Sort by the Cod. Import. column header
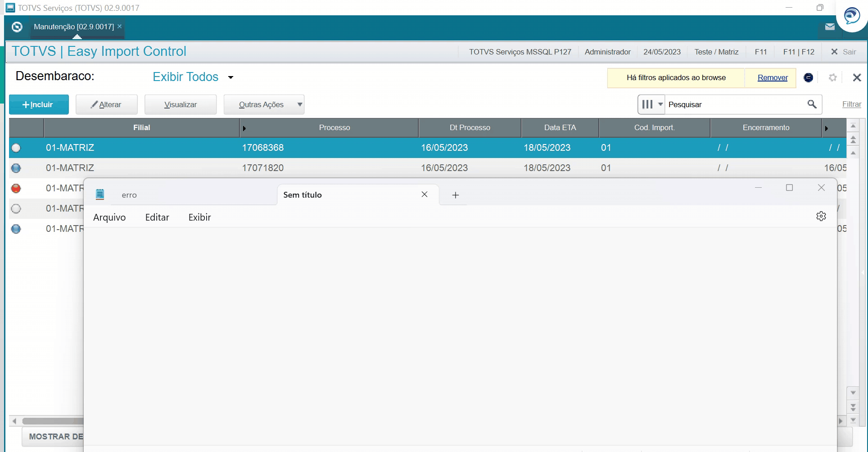Image resolution: width=868 pixels, height=452 pixels. coord(654,128)
